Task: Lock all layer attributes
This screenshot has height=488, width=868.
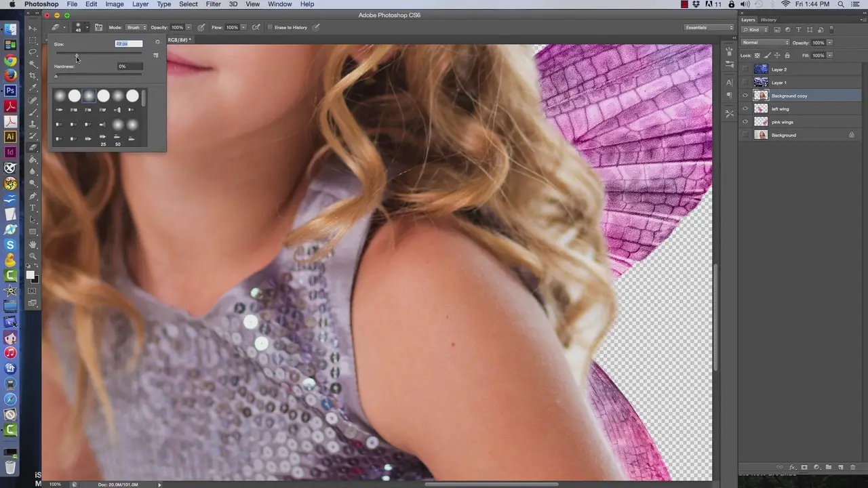Action: coord(787,56)
